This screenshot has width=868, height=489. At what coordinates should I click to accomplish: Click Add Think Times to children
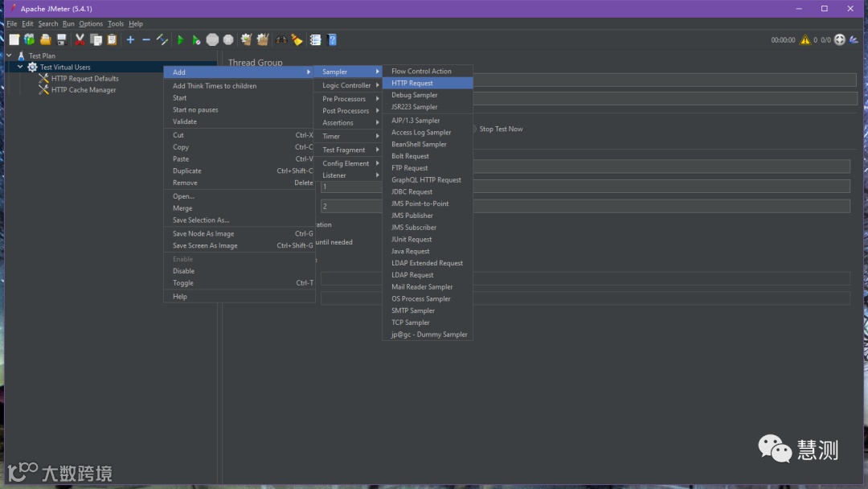pyautogui.click(x=240, y=86)
